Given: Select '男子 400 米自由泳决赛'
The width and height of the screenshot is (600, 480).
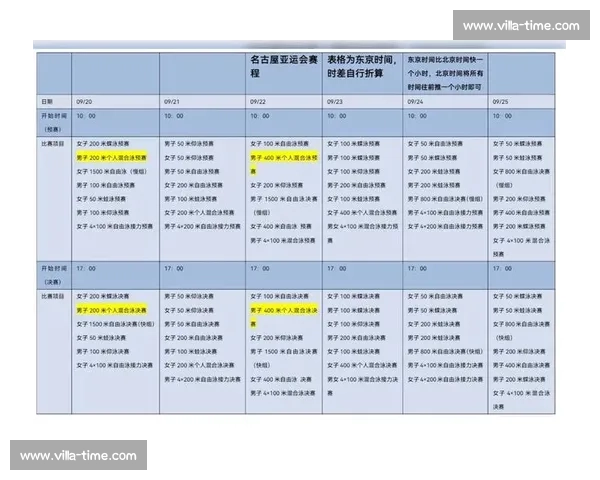Looking at the screenshot, I should pos(521,366).
